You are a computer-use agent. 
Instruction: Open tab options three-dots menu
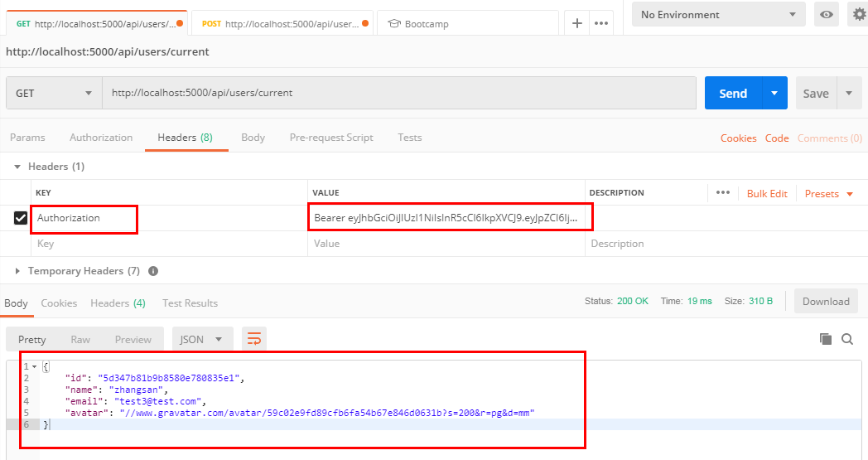(602, 23)
